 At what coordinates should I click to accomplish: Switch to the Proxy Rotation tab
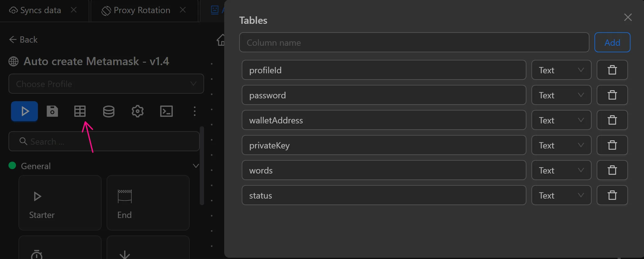tap(142, 10)
